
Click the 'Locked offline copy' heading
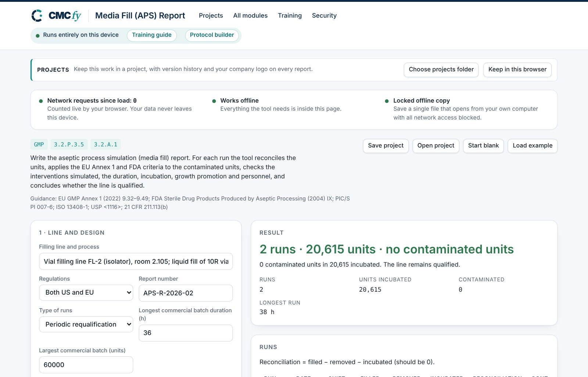(x=422, y=100)
